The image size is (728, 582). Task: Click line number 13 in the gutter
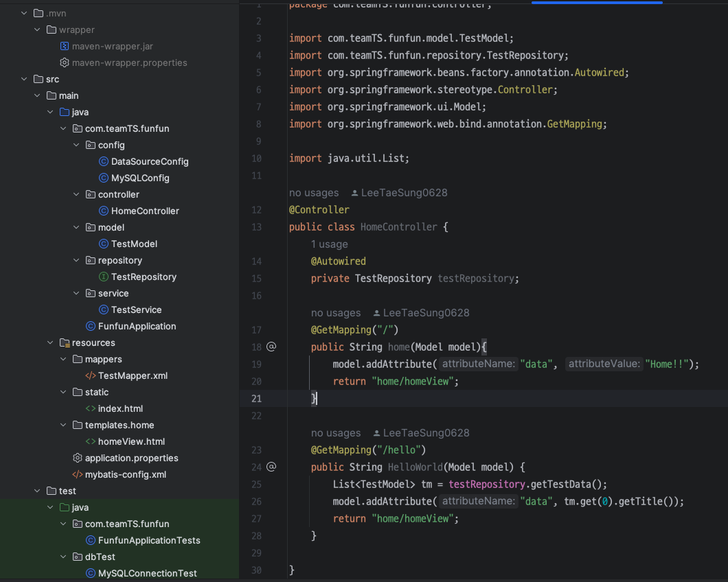click(256, 227)
